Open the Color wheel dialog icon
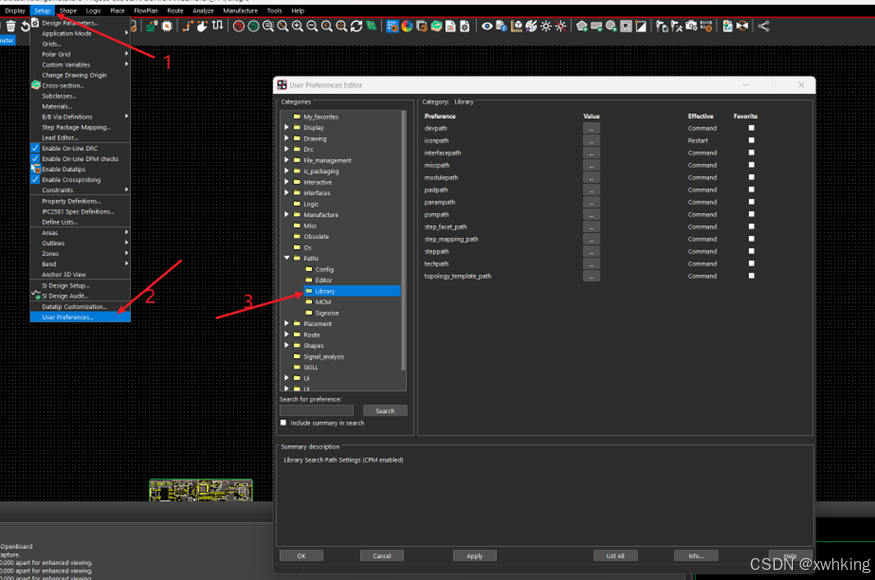Screen dimensions: 875x580 (x=407, y=26)
